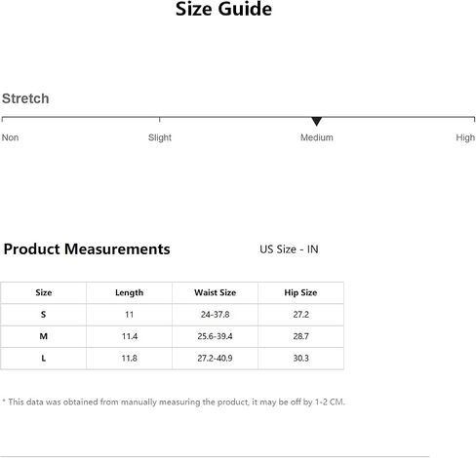This screenshot has width=476, height=458.
Task: Click the Size column header
Action: tap(44, 292)
